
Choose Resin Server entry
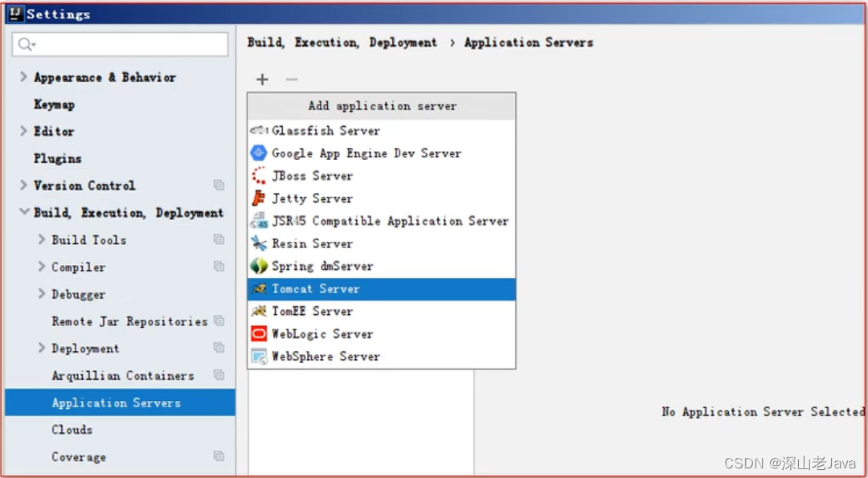pos(382,243)
